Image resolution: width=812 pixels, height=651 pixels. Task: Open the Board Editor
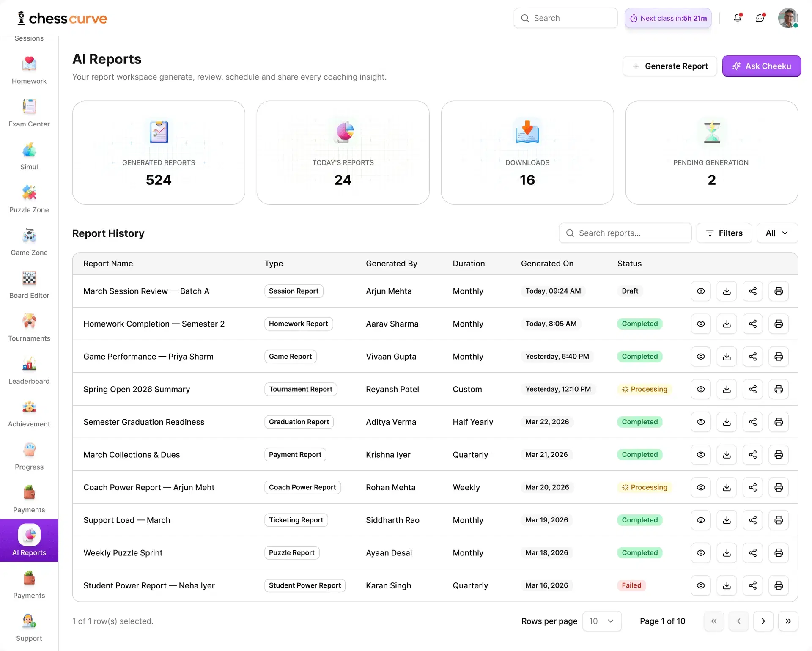29,285
